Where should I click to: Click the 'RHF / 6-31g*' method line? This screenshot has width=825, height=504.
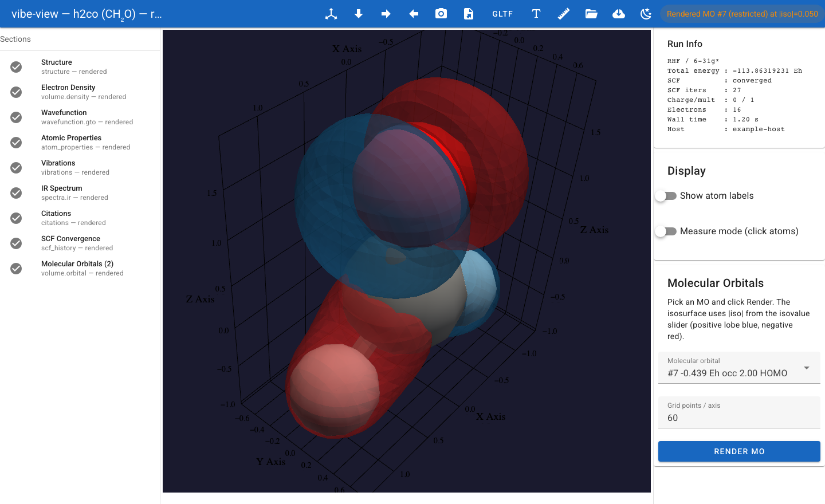[x=693, y=61]
